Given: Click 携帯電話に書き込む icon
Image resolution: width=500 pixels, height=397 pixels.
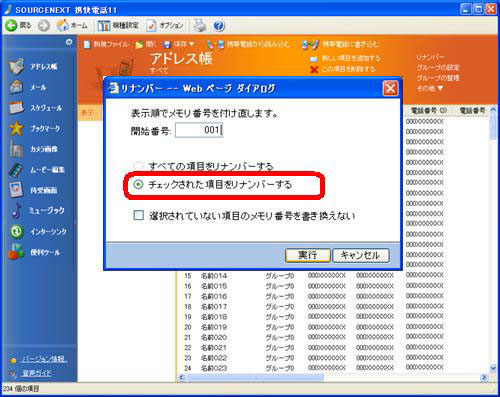Looking at the screenshot, I should point(311,44).
